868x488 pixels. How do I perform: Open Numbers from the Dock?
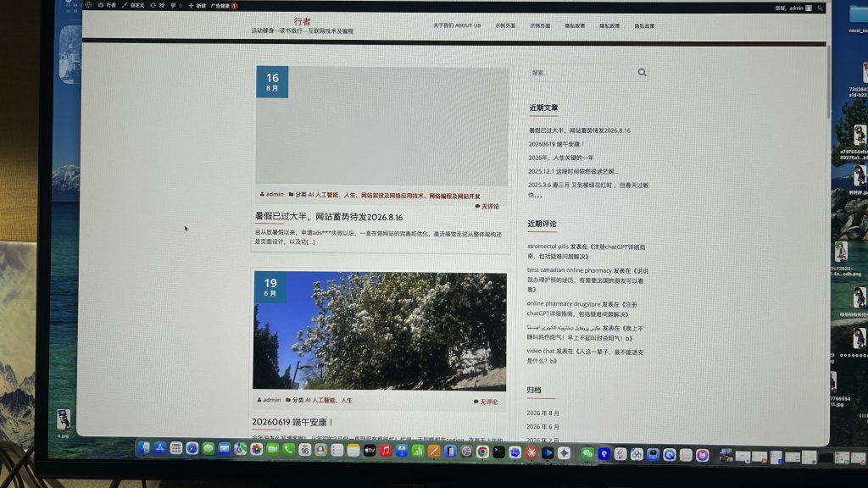point(418,451)
